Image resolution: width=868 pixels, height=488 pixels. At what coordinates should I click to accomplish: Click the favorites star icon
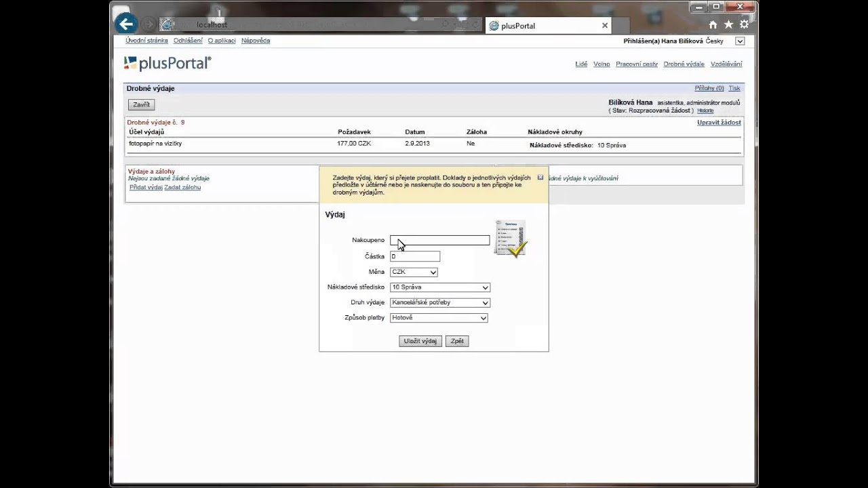(728, 24)
